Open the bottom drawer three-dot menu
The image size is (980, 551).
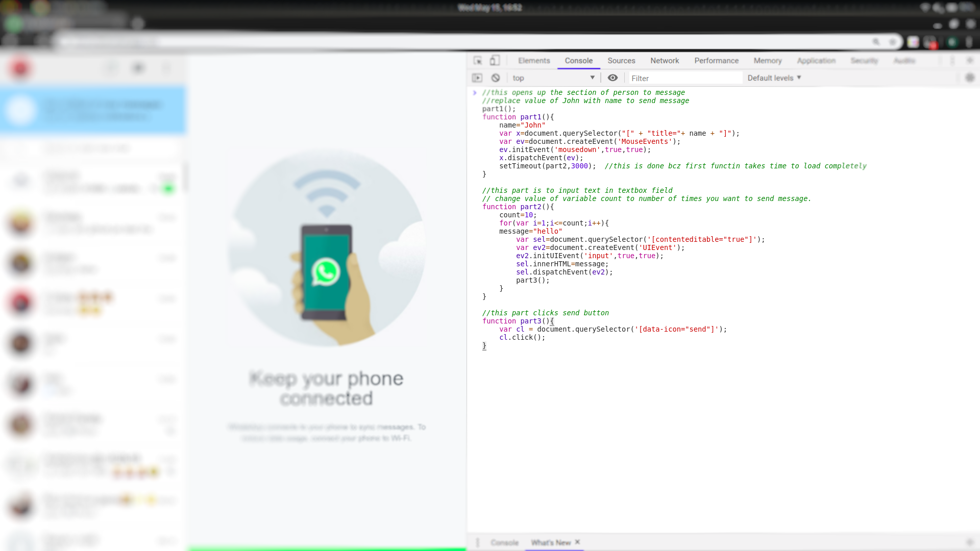pyautogui.click(x=478, y=543)
